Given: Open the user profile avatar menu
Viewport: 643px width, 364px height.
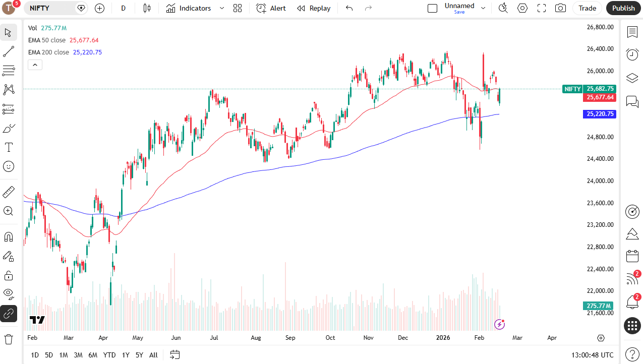Looking at the screenshot, I should click(x=10, y=8).
